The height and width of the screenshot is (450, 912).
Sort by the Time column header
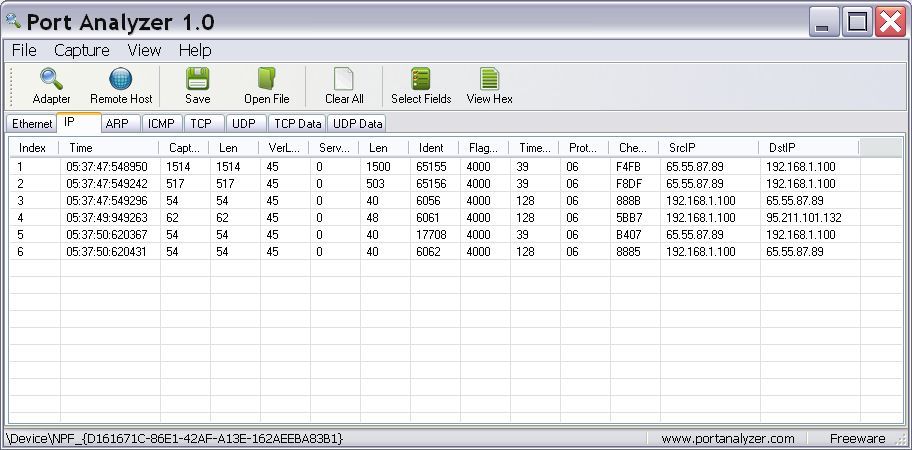point(109,148)
